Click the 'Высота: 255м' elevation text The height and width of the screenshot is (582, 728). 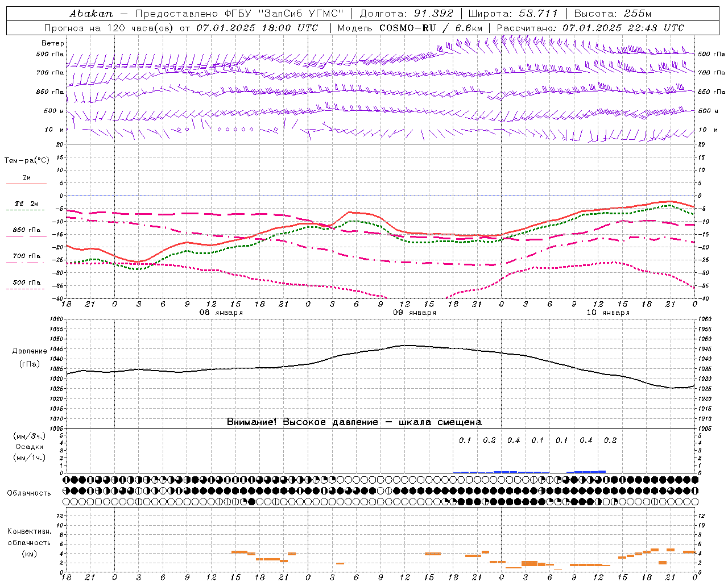click(x=613, y=14)
